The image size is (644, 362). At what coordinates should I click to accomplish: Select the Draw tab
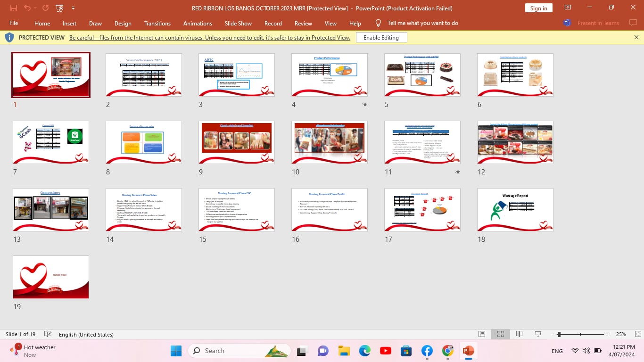pos(95,23)
